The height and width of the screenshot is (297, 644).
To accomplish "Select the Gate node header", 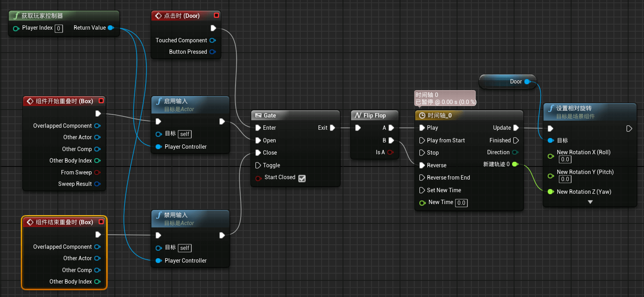I will click(295, 115).
